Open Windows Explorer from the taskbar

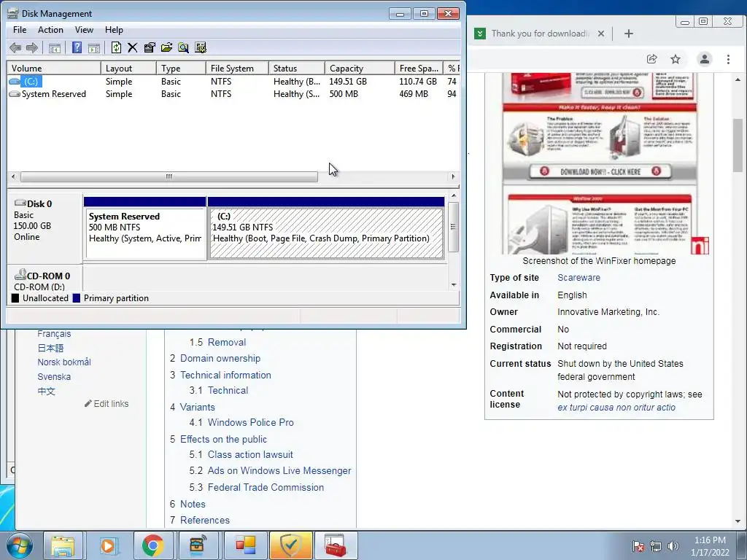(63, 545)
